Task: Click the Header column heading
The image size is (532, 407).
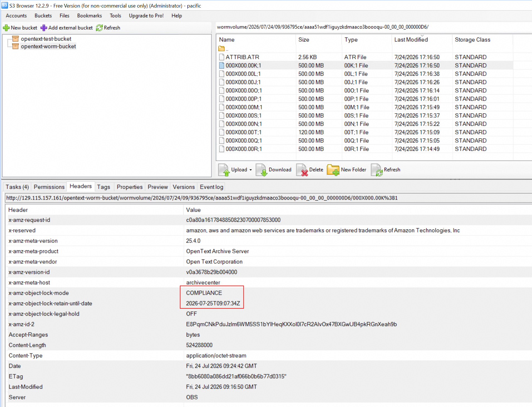Action: click(94, 210)
